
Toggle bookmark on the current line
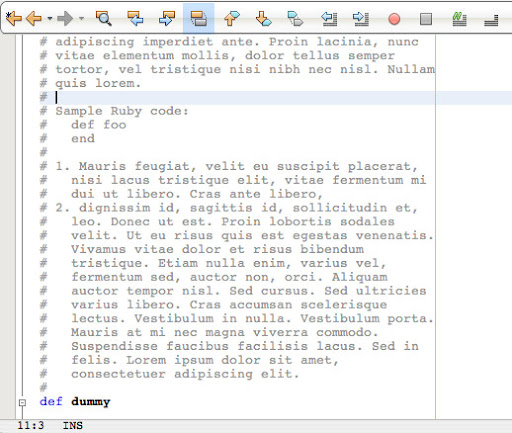(295, 18)
